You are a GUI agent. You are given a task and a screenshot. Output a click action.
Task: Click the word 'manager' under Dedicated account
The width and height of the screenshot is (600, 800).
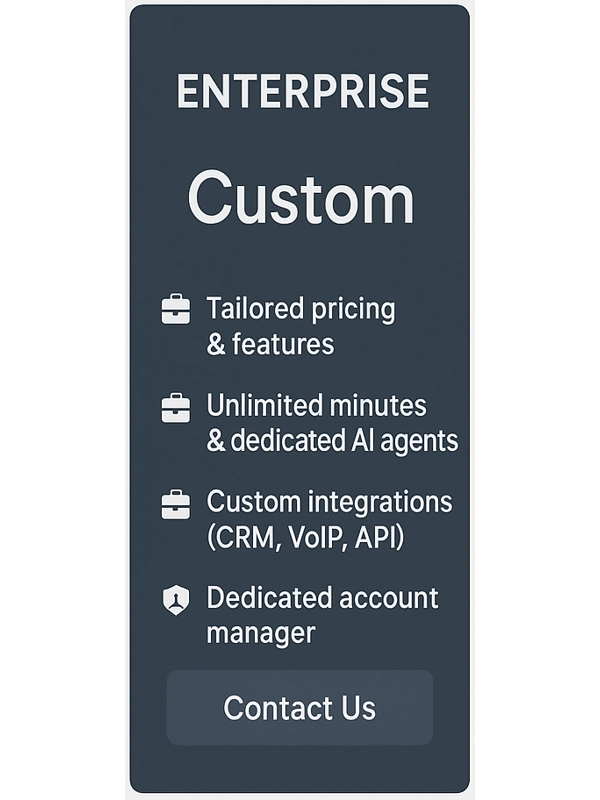(x=261, y=633)
